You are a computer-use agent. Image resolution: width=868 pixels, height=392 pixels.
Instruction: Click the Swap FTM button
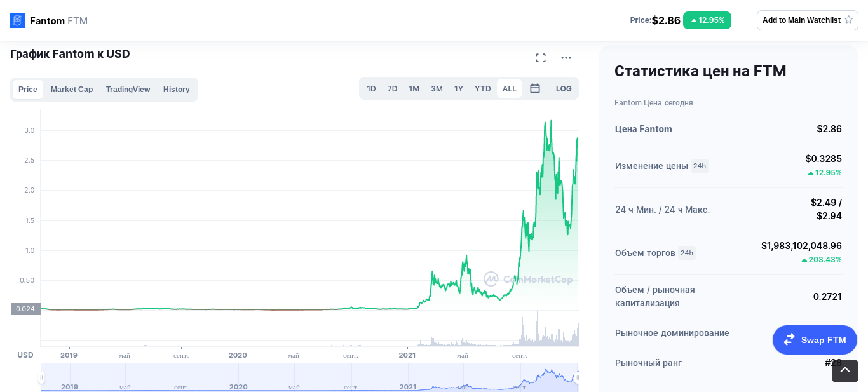[x=815, y=340]
